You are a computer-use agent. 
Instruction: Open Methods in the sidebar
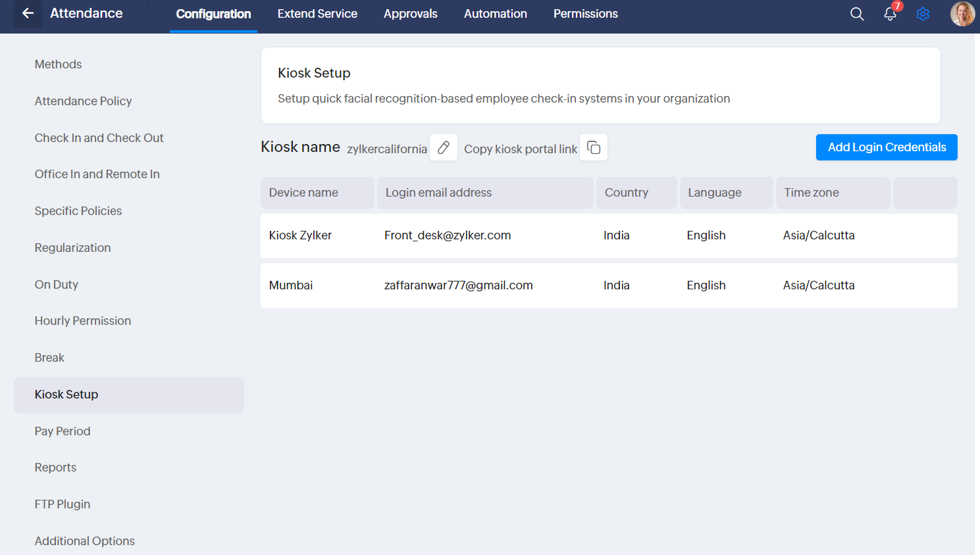coord(59,64)
